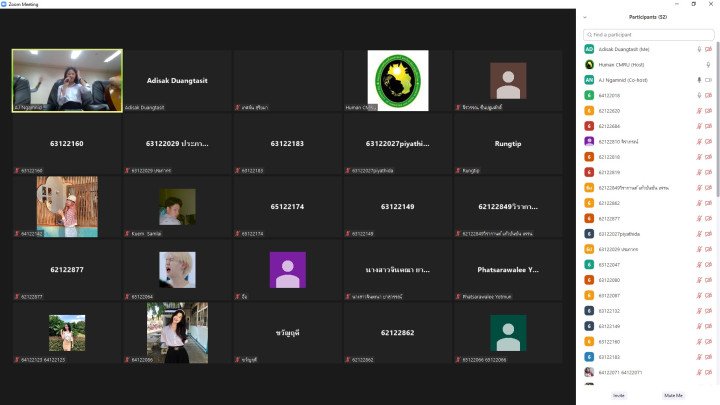Click the Participants (52) panel title

tap(648, 17)
